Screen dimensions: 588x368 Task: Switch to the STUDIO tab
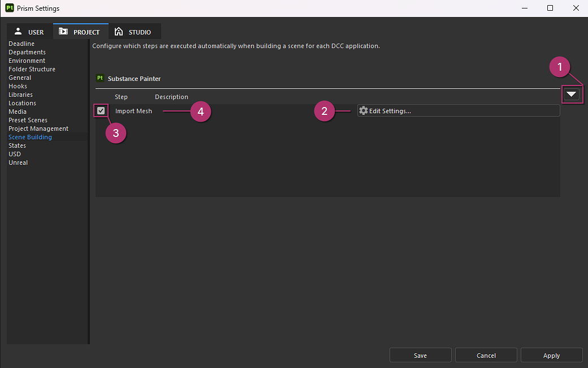click(x=133, y=32)
